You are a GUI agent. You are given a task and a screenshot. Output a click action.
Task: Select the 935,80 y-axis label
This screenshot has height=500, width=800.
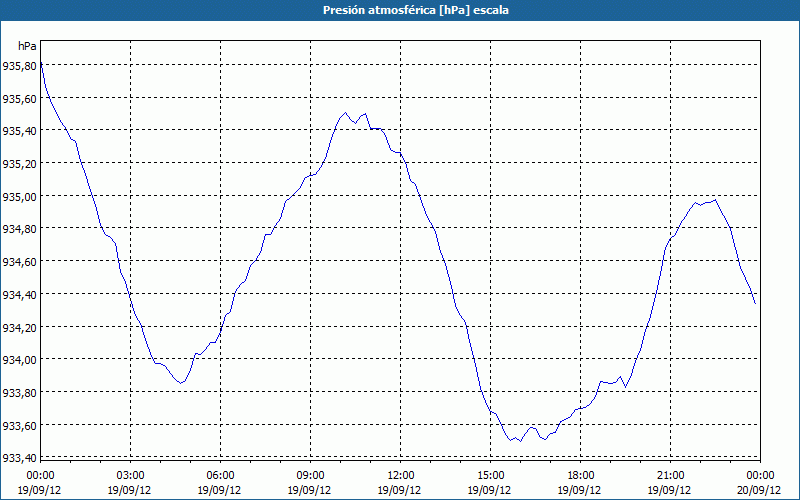pos(19,66)
